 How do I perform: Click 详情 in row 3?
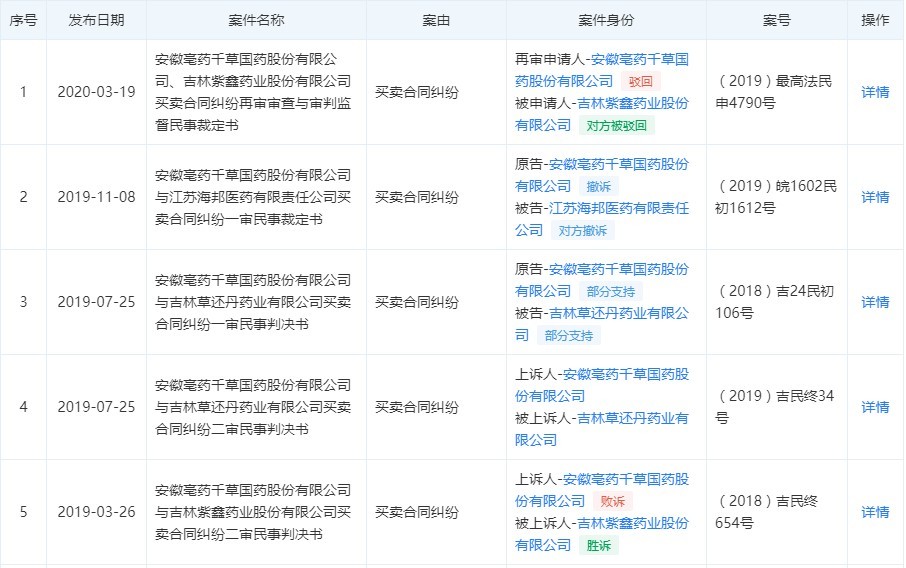875,302
